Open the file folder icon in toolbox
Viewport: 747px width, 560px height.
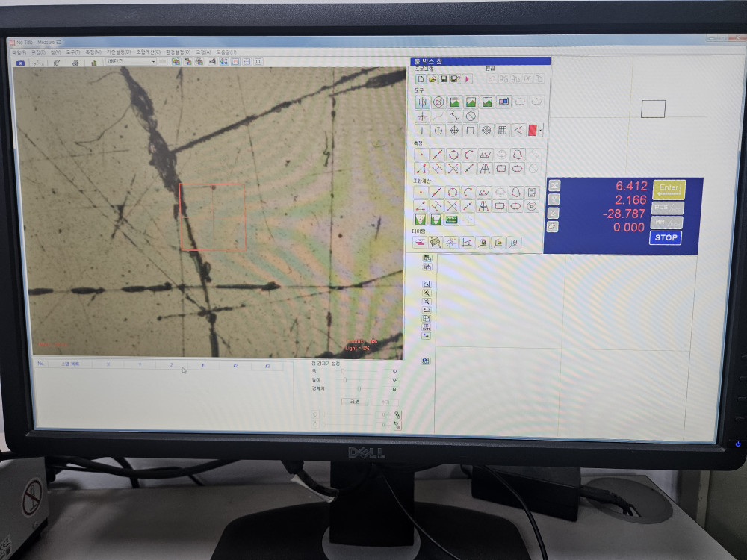433,79
